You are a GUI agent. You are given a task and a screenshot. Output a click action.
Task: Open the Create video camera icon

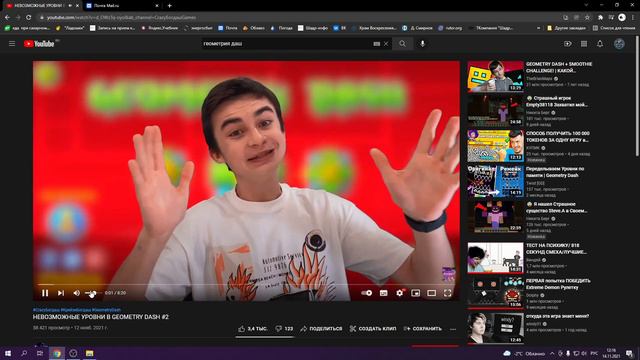(x=567, y=44)
